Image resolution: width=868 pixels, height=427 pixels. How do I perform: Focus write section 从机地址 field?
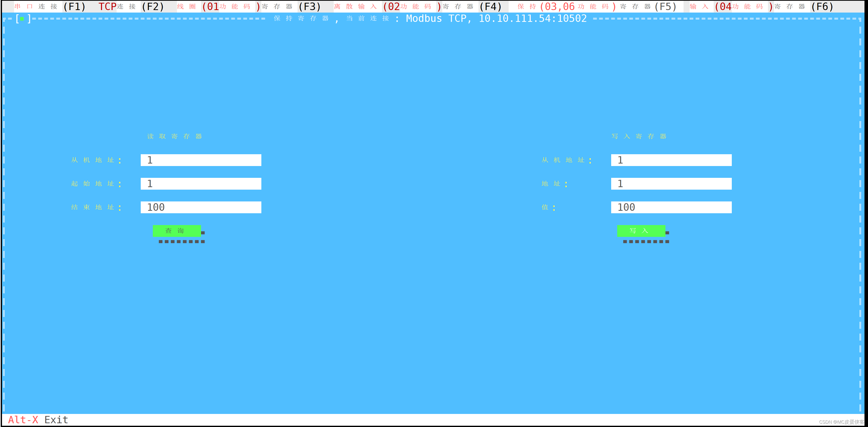[x=671, y=160]
